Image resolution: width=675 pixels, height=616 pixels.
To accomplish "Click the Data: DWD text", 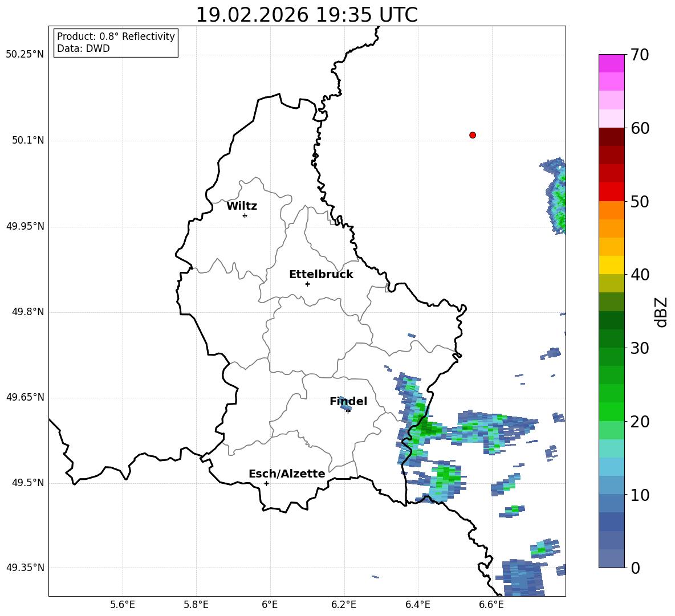I will coord(83,48).
